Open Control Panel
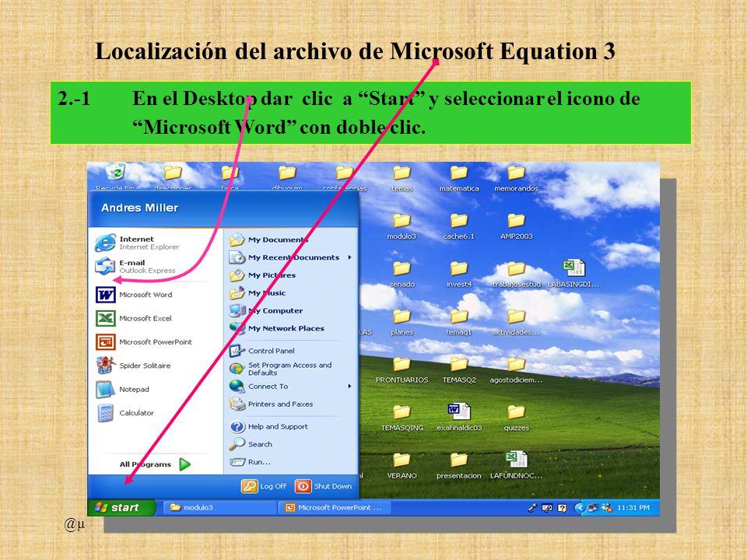 click(261, 351)
